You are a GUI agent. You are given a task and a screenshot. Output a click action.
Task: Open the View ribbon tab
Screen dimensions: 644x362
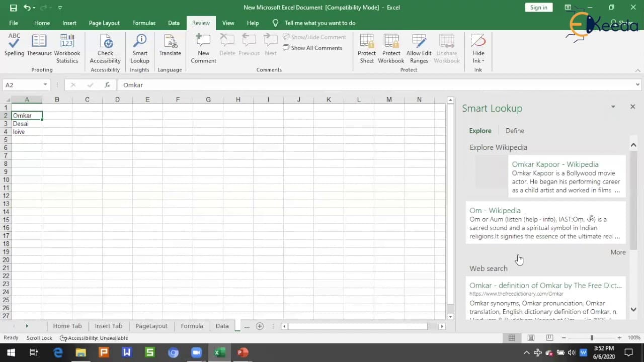tap(228, 23)
